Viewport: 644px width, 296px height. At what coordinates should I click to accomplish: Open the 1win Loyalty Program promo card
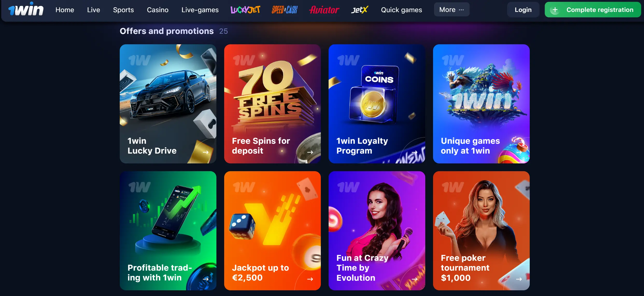pos(377,104)
